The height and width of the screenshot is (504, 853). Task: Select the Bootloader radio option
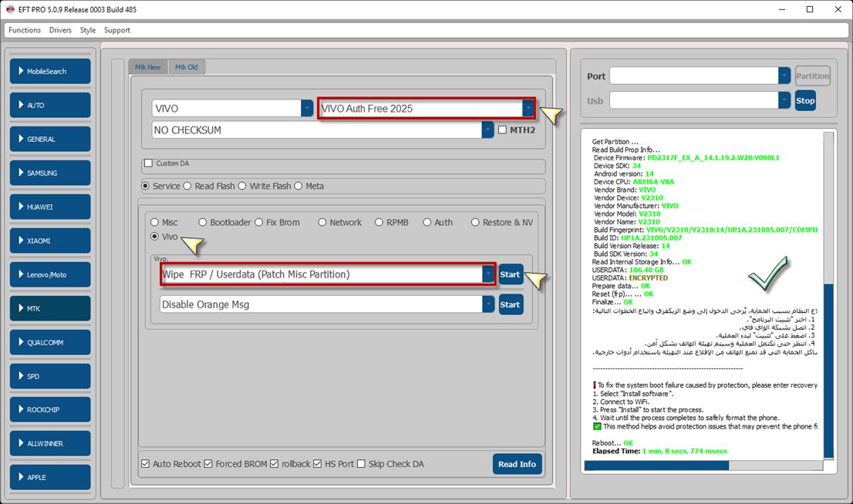[x=202, y=223]
